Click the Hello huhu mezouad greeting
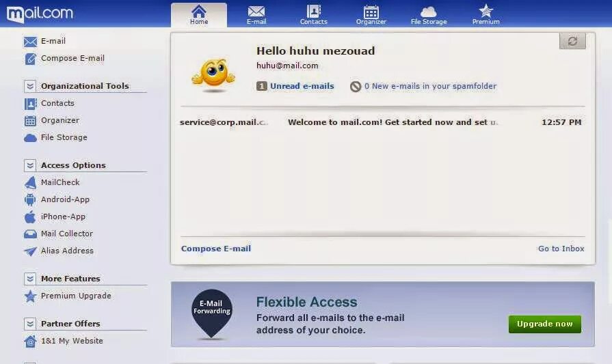Screen dimensions: 612x364 [315, 51]
